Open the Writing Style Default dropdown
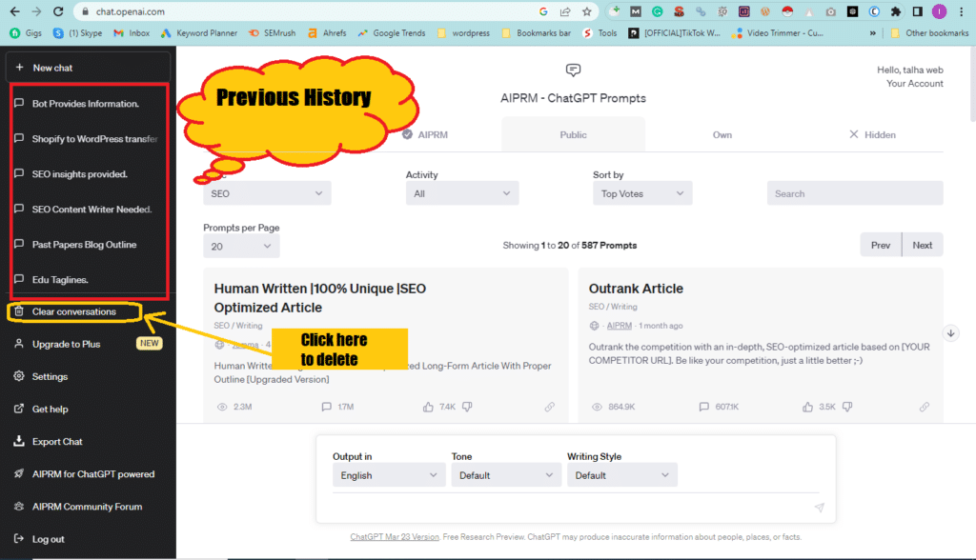Viewport: 976px width, 560px height. point(621,475)
